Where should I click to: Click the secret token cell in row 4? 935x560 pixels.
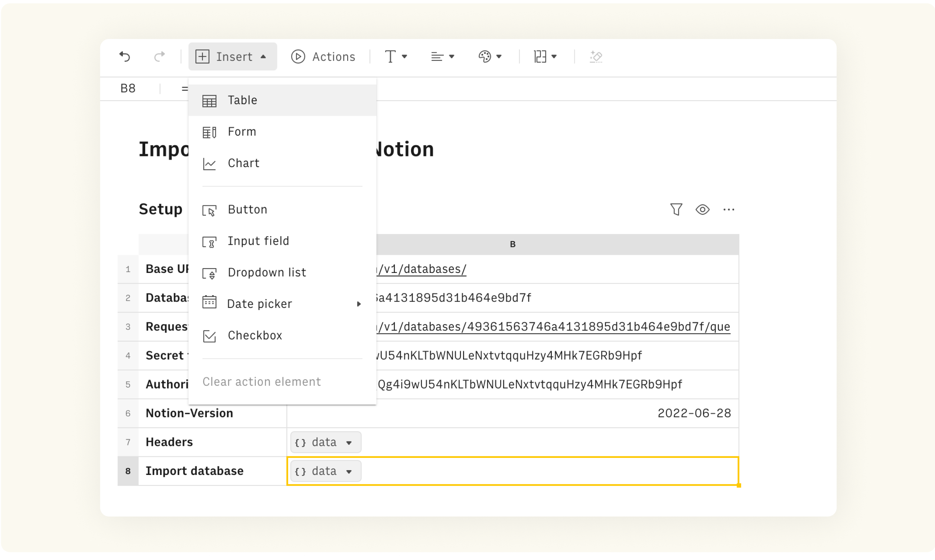tap(557, 356)
